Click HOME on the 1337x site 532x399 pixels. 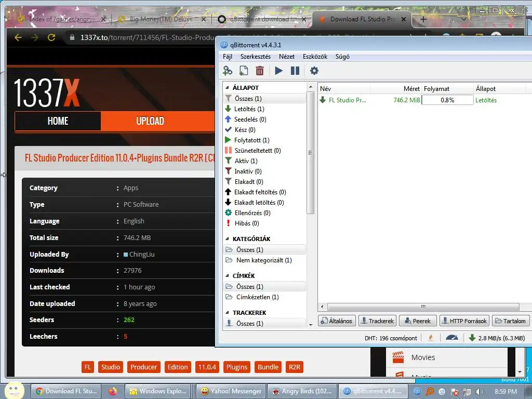coord(58,121)
